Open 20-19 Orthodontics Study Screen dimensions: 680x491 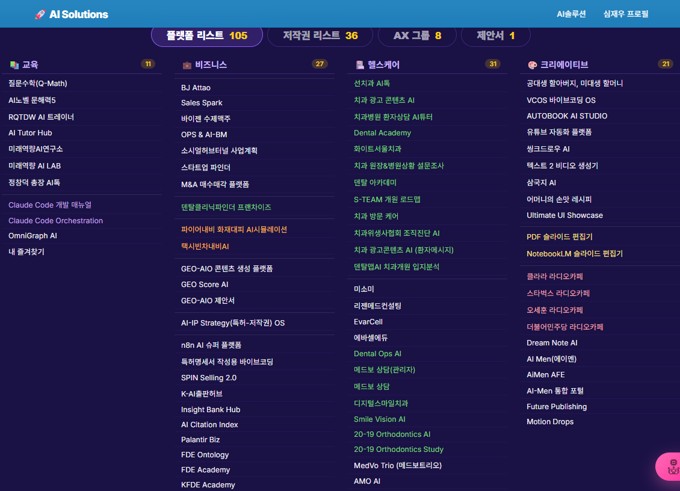point(399,449)
